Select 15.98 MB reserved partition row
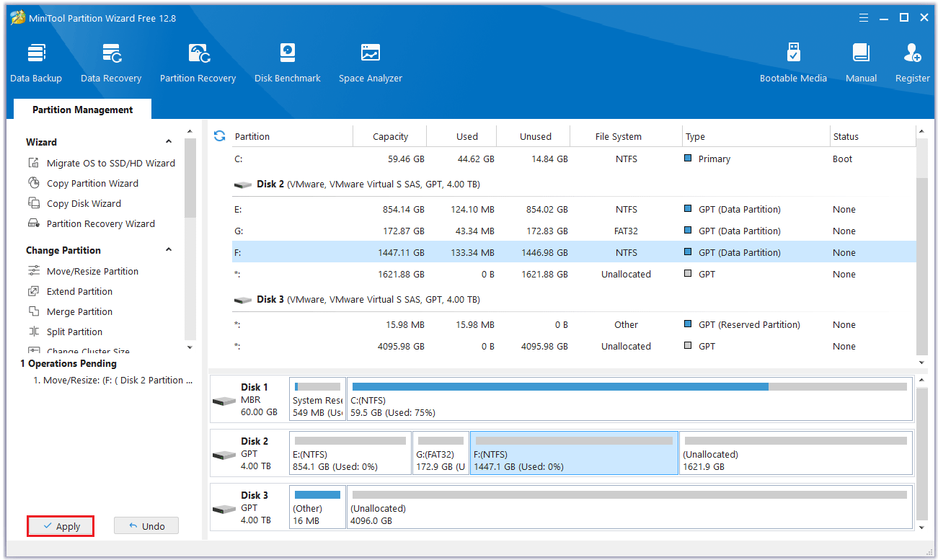The image size is (938, 560). coord(573,324)
